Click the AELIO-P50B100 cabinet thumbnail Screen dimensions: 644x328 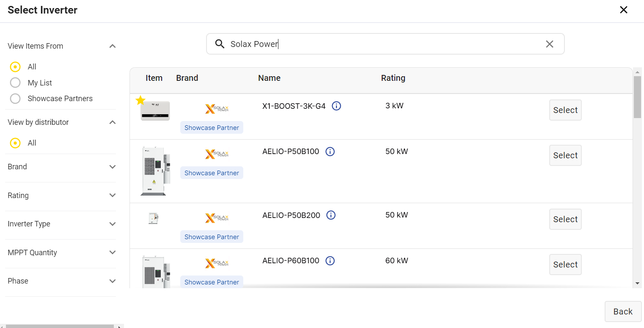tap(155, 171)
